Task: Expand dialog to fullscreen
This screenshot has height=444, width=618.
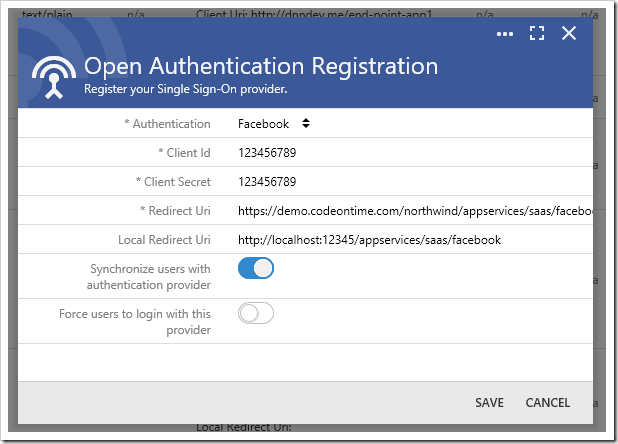Action: point(537,33)
